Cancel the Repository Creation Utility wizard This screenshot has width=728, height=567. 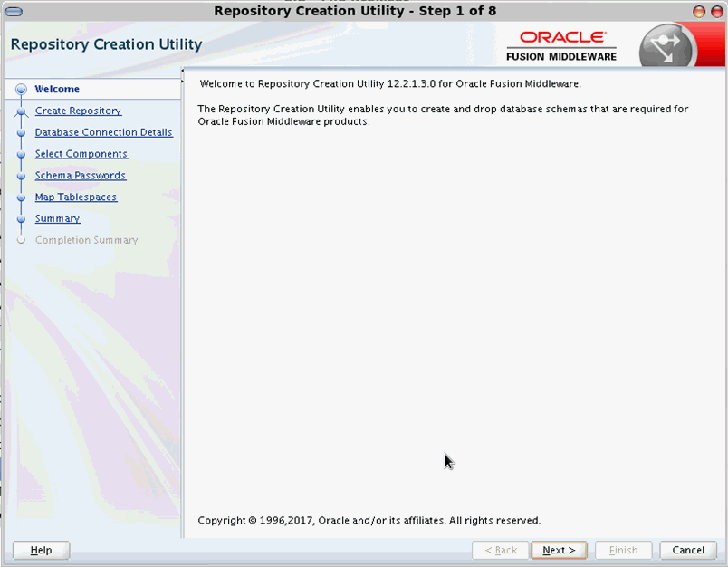point(688,551)
